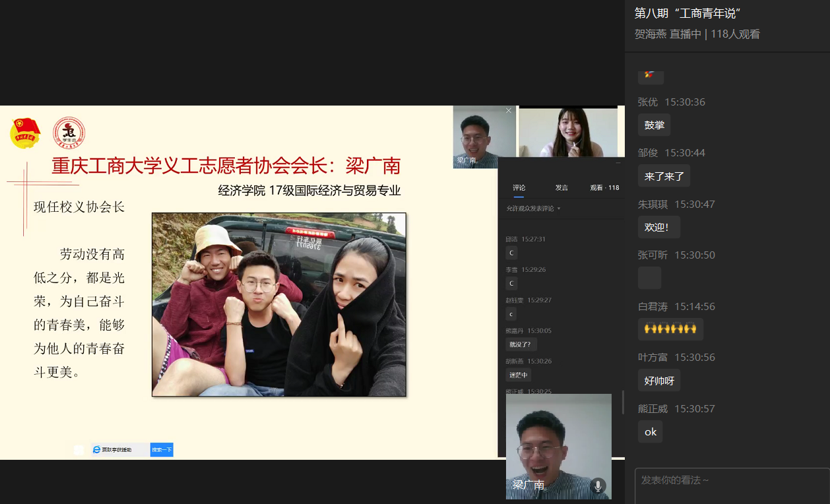Click the 发表你的看法 comment input field
The height and width of the screenshot is (504, 830).
[x=731, y=485]
